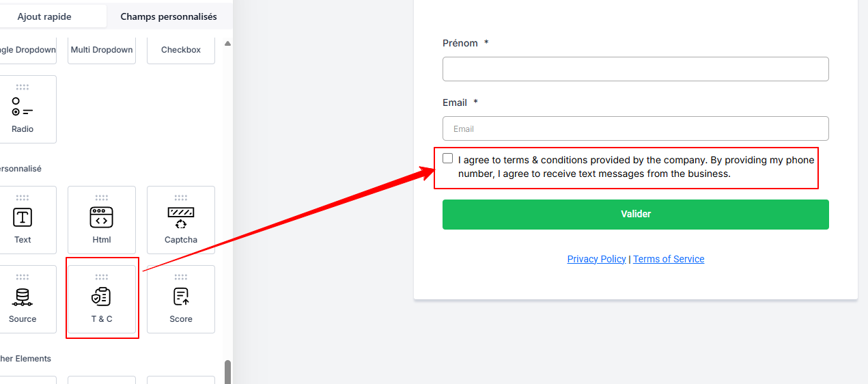Open the Privacy Policy link
The height and width of the screenshot is (384, 868).
point(596,259)
